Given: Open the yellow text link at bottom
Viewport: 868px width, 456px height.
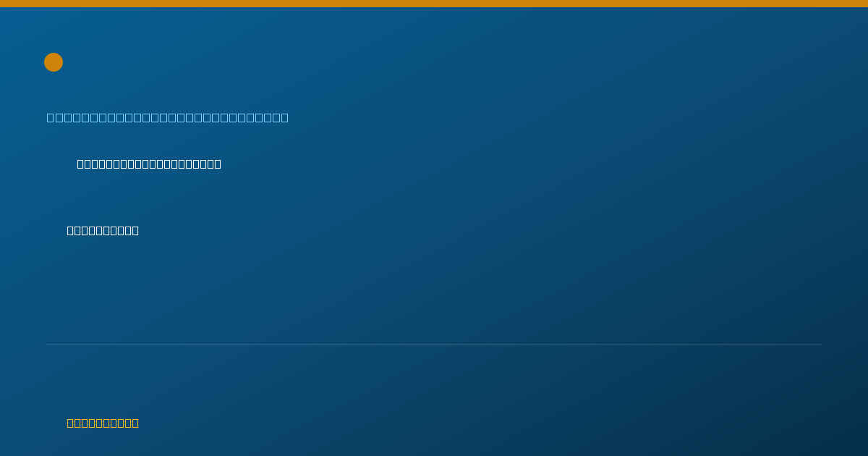Looking at the screenshot, I should coord(103,423).
